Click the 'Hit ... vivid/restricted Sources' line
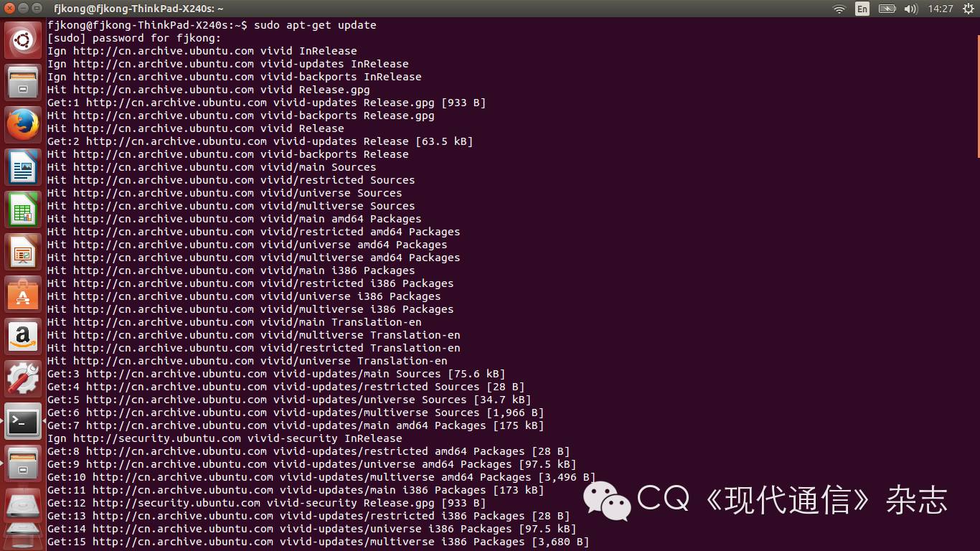Image resolution: width=980 pixels, height=551 pixels. pyautogui.click(x=231, y=180)
